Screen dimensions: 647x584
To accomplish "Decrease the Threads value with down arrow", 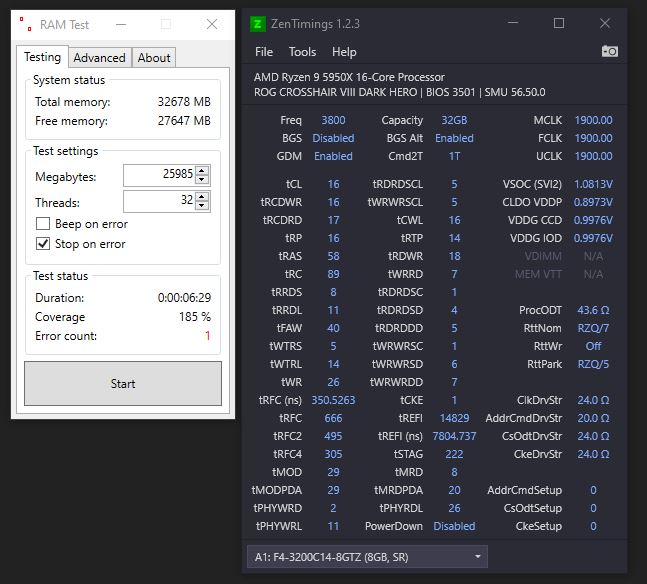I will [x=202, y=206].
